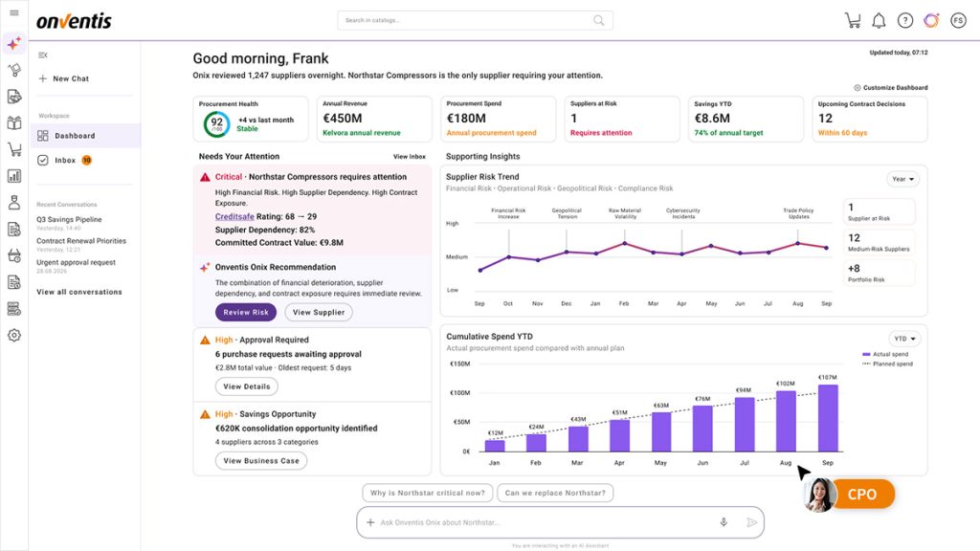This screenshot has width=980, height=551.
Task: Open the settings gear icon in left rail
Action: 13,336
